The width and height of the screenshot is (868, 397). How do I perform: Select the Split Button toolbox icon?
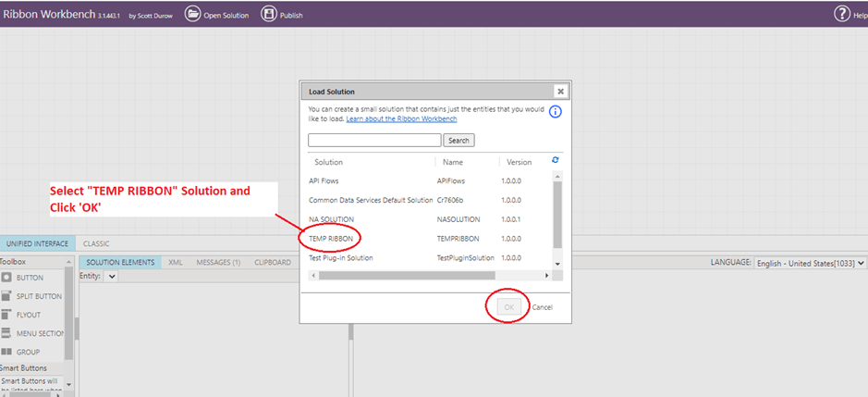pos(7,296)
